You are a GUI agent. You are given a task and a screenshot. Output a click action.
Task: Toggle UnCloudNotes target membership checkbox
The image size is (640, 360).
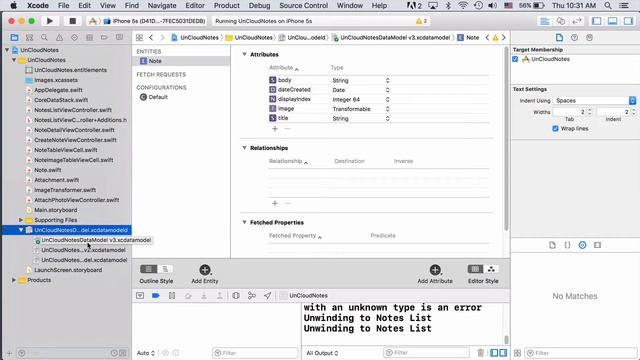[x=515, y=59]
